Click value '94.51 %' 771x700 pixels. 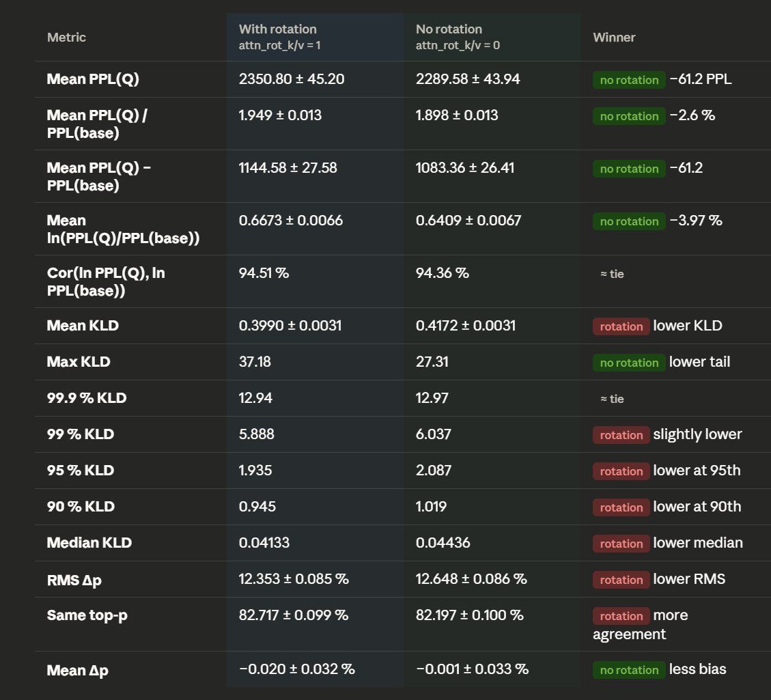264,272
